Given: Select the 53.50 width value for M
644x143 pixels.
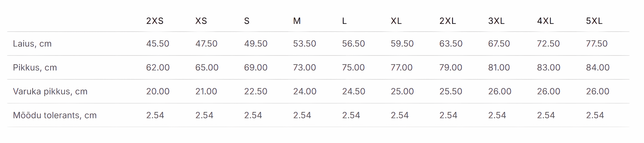Looking at the screenshot, I should [304, 44].
